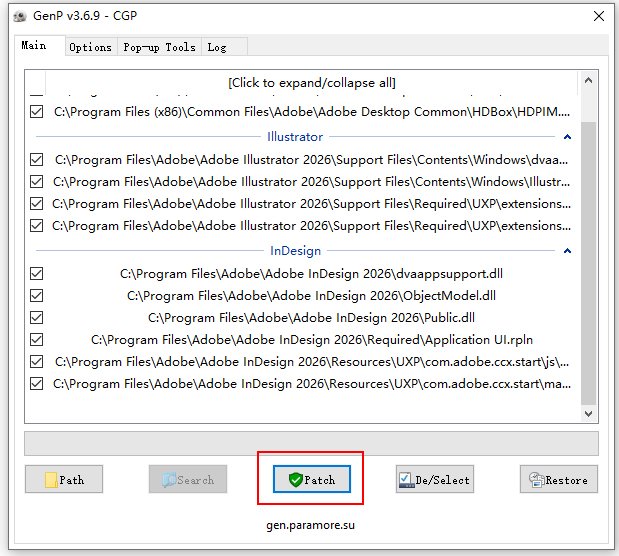The width and height of the screenshot is (619, 556).
Task: Uncheck InDesign dvaappsupport.dll checkbox
Action: (x=37, y=273)
